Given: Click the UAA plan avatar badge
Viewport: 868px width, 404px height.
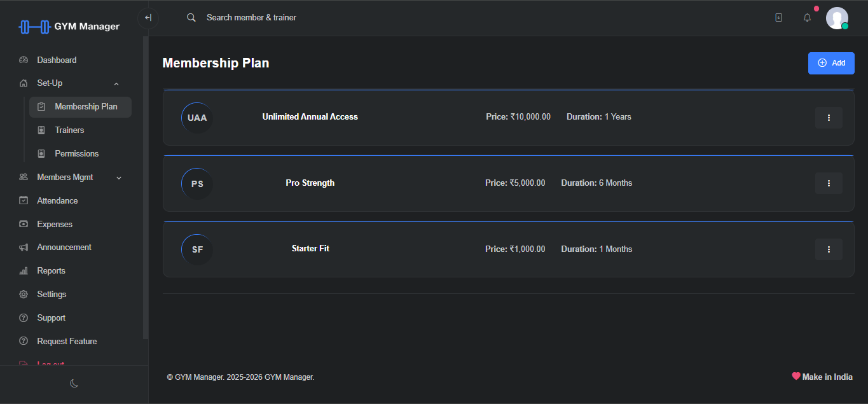Looking at the screenshot, I should point(197,118).
